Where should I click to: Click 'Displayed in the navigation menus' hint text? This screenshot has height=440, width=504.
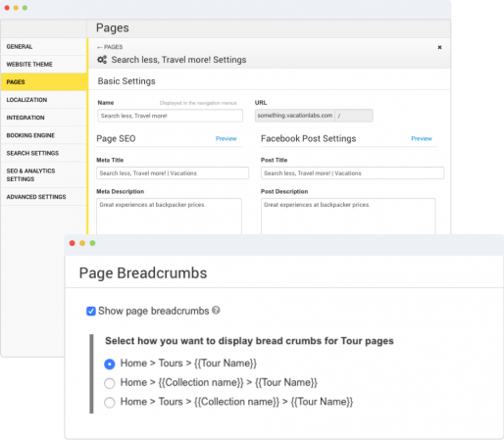[198, 103]
